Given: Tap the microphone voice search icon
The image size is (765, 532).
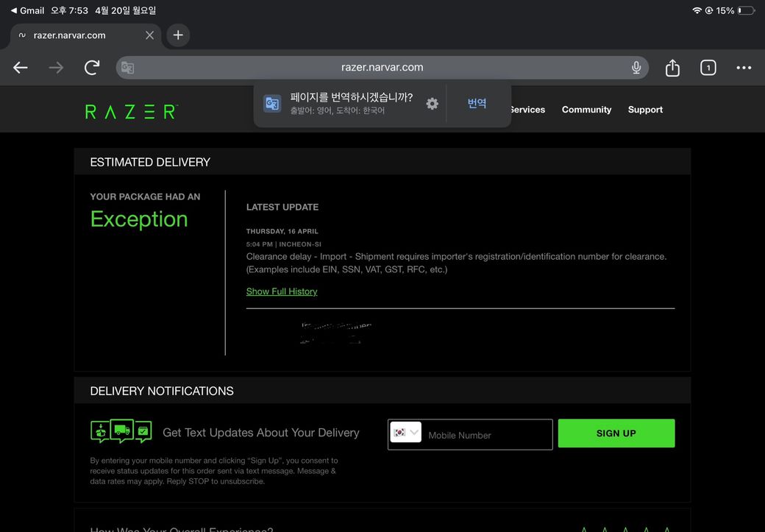Looking at the screenshot, I should [x=636, y=68].
